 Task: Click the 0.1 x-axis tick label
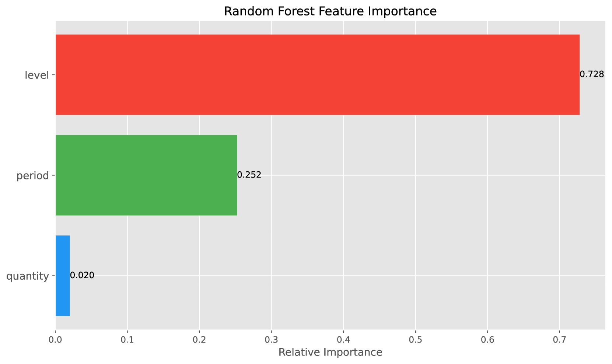point(127,338)
